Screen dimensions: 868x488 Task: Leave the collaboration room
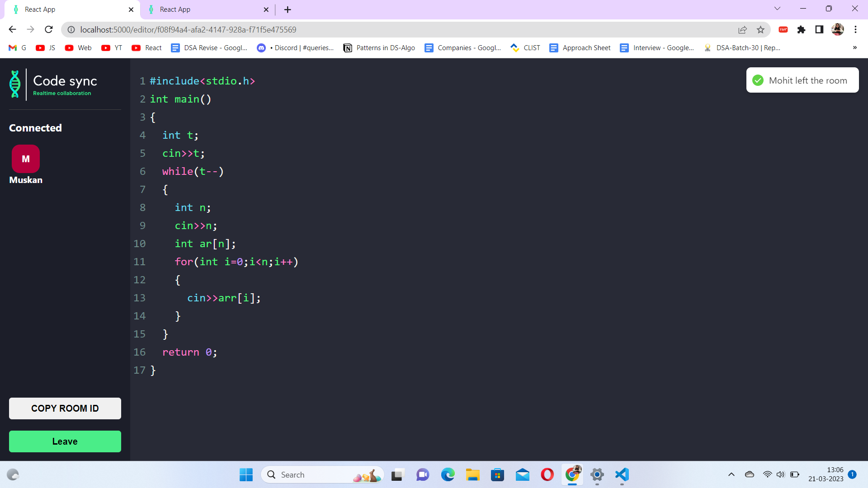[65, 441]
